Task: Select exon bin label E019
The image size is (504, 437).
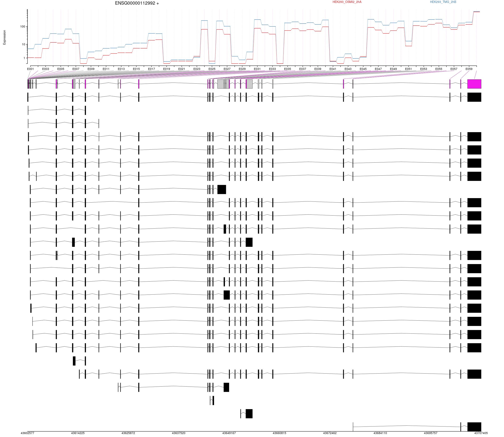Action: point(167,69)
